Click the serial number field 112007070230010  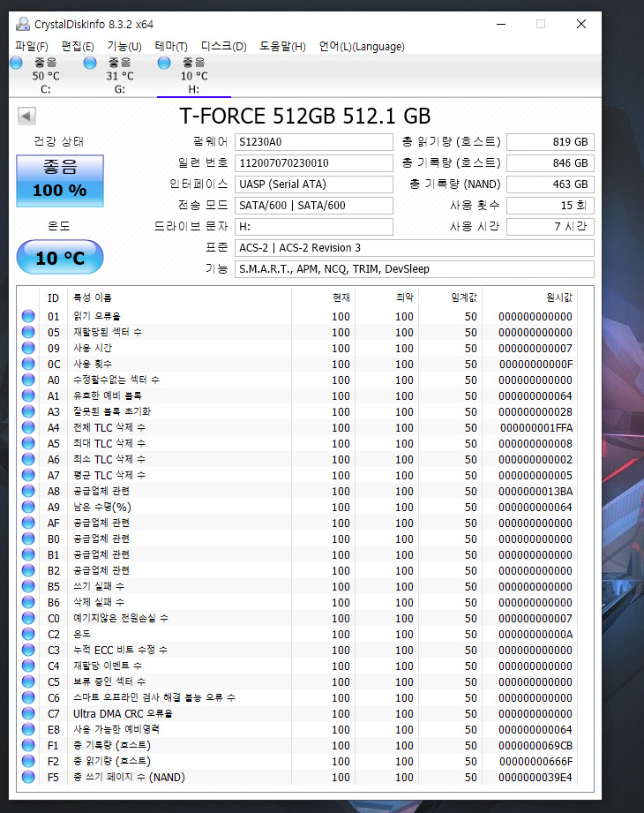(x=313, y=163)
